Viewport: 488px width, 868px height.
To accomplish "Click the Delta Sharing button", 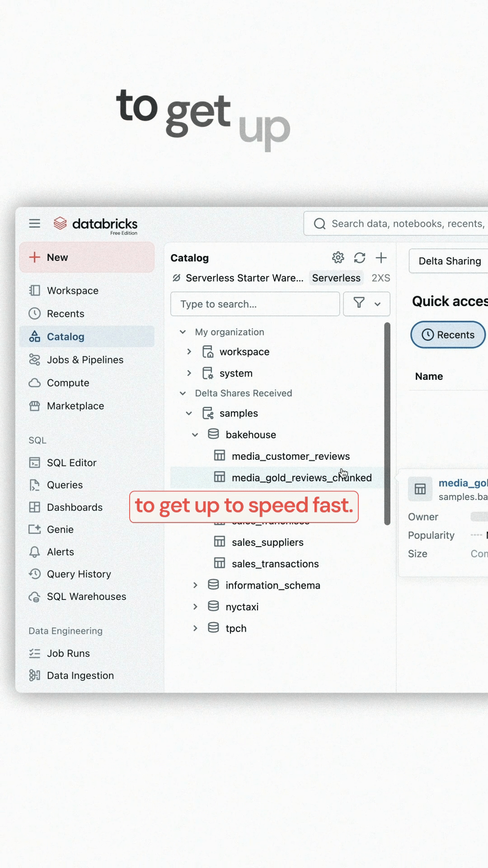I will pos(449,261).
